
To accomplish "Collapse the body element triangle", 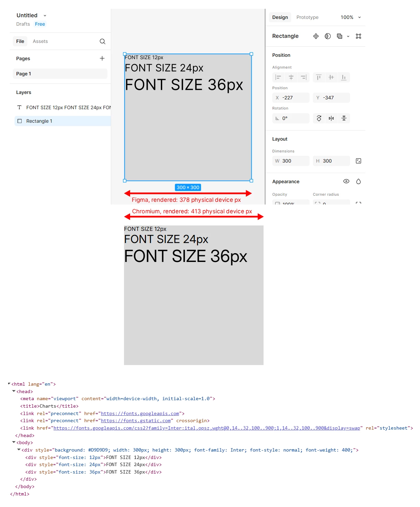I will (14, 442).
